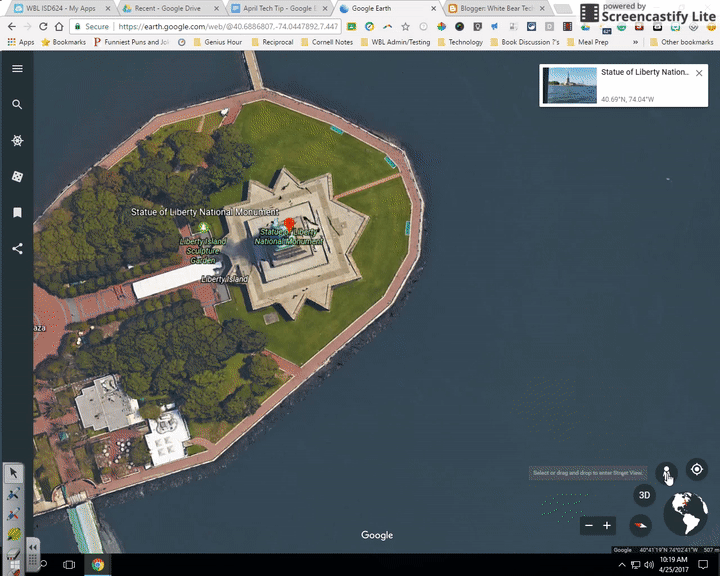This screenshot has height=576, width=720.
Task: Open the Genius Hour bookmark folder
Action: pyautogui.click(x=218, y=42)
